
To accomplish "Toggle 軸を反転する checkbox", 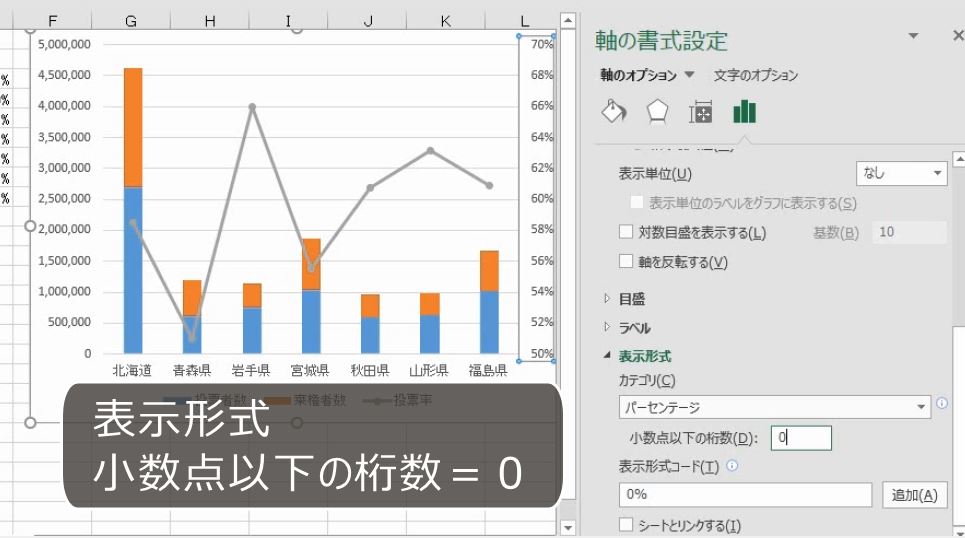I will (x=626, y=262).
